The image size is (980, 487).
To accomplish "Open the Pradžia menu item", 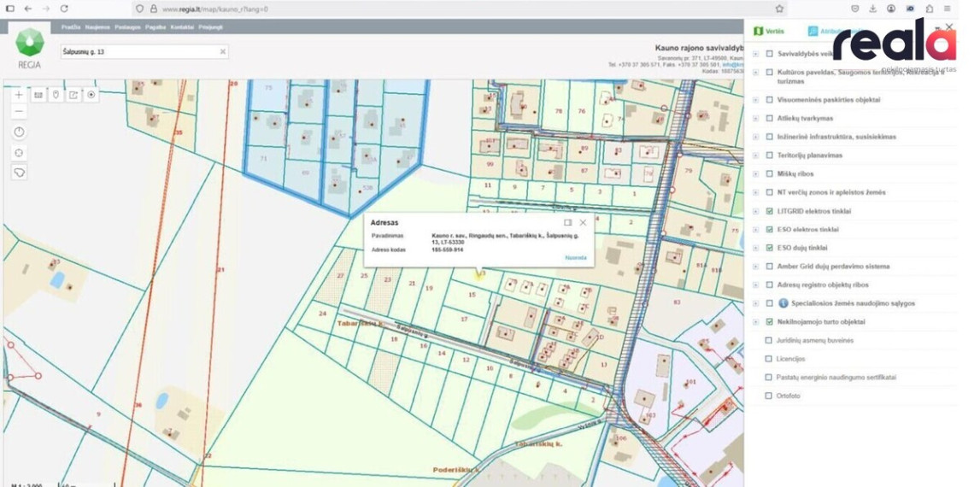I will point(71,27).
